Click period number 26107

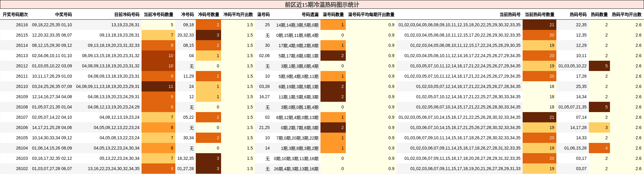point(22,117)
